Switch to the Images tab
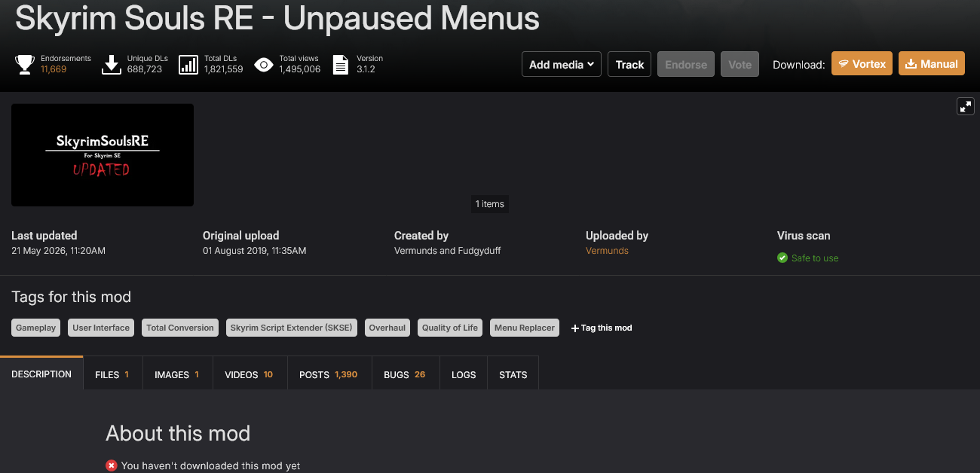Screen dimensions: 980x473 point(177,374)
